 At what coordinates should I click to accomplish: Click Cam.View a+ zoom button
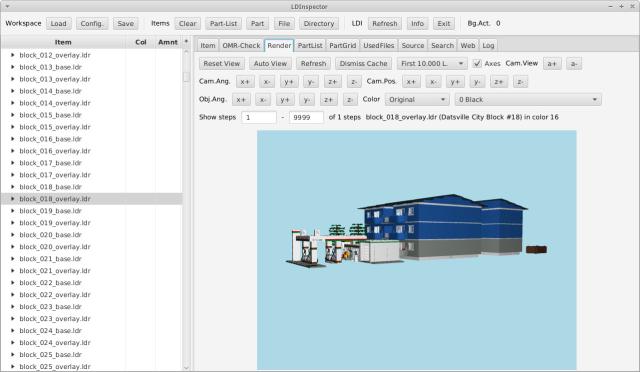coord(552,64)
